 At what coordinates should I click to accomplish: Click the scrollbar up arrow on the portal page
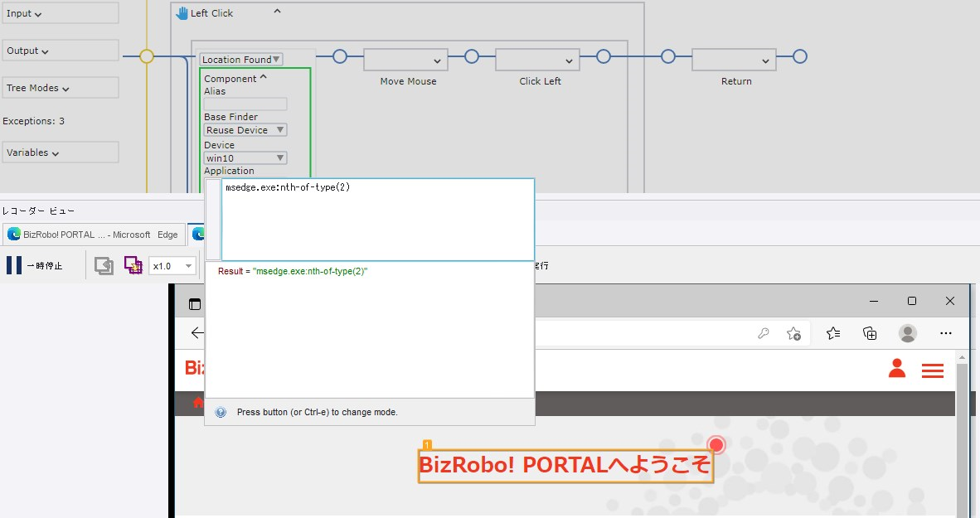coord(962,356)
